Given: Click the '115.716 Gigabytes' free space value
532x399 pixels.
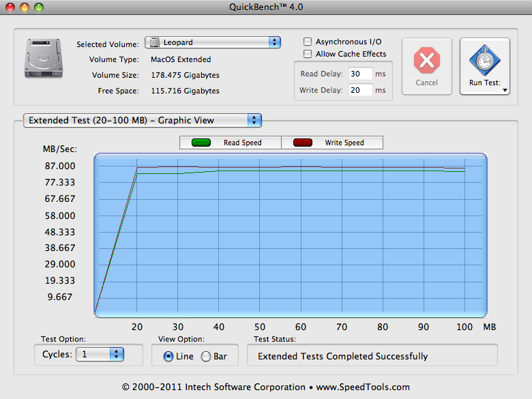Looking at the screenshot, I should (186, 91).
